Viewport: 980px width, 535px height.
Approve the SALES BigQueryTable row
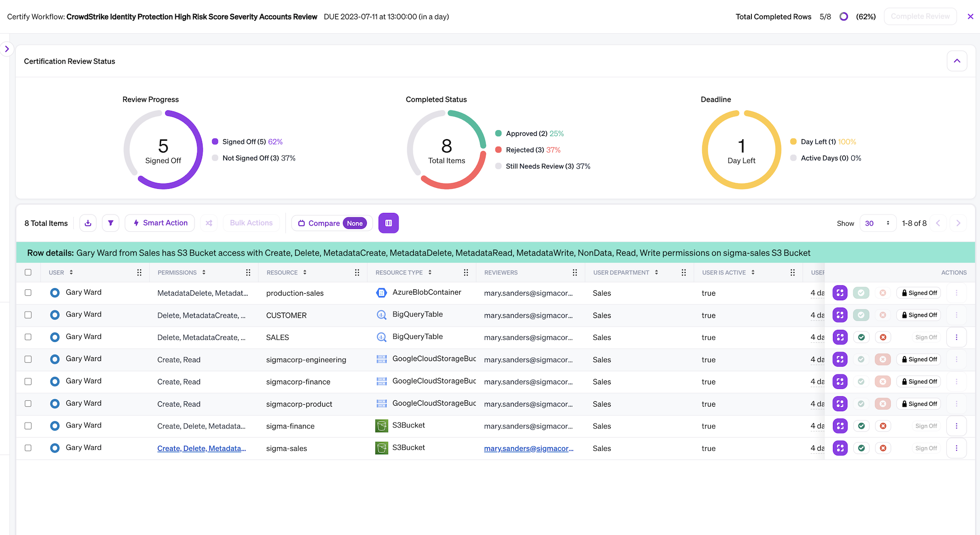[861, 337]
